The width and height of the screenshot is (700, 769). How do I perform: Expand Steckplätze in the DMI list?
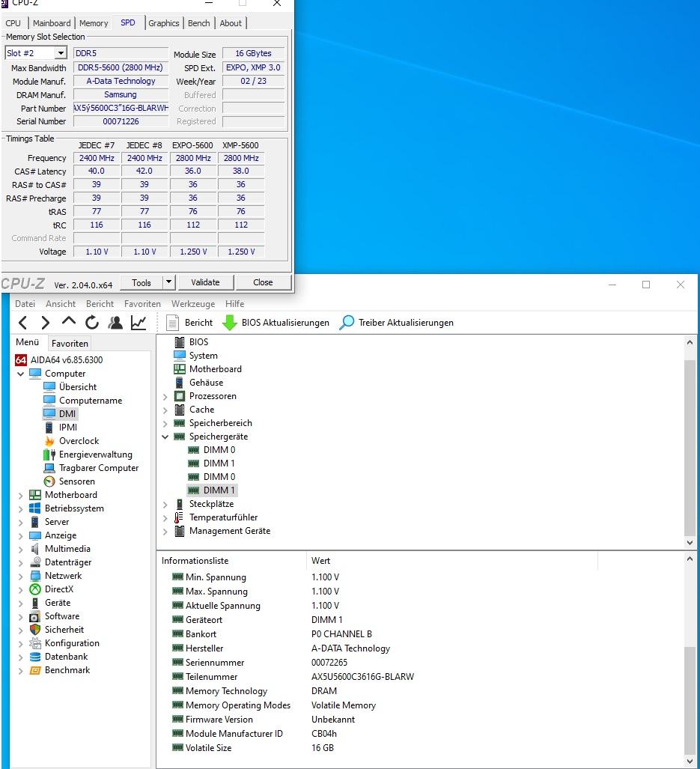[165, 504]
